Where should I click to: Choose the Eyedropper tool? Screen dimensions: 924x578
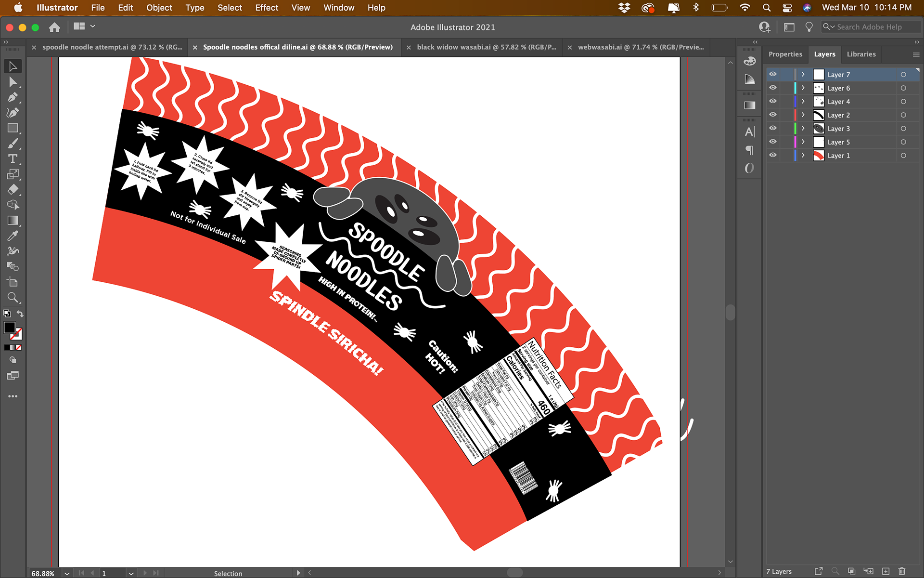[13, 236]
